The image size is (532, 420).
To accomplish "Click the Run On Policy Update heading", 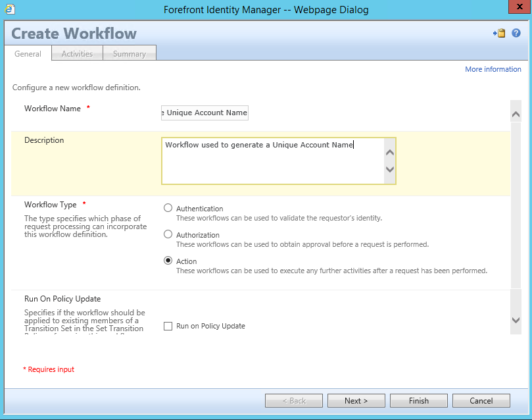I will pyautogui.click(x=62, y=299).
